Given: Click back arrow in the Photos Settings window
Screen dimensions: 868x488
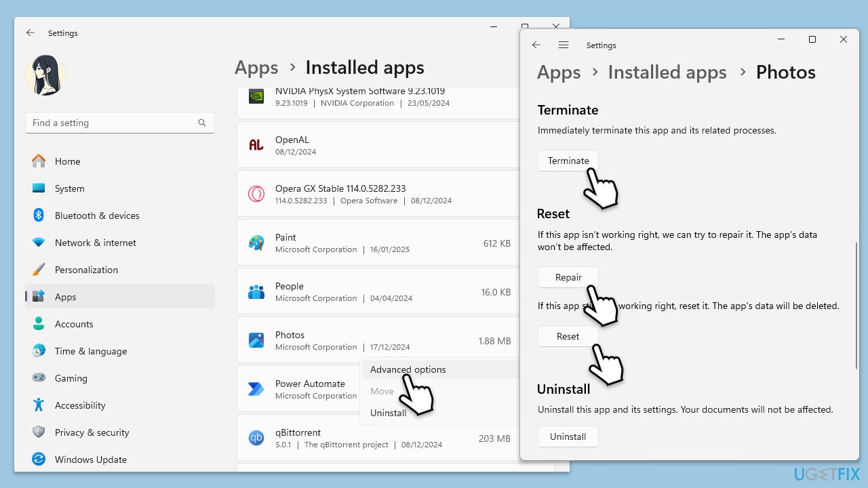Looking at the screenshot, I should 536,45.
